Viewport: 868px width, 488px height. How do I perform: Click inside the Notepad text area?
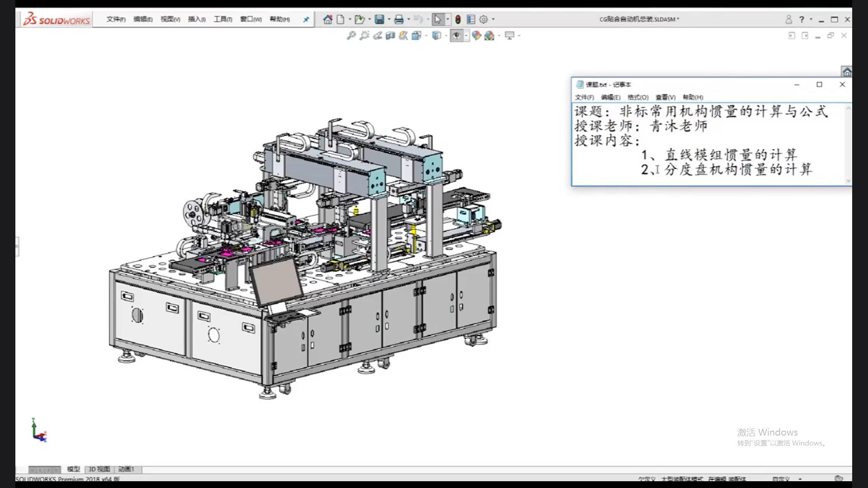708,144
